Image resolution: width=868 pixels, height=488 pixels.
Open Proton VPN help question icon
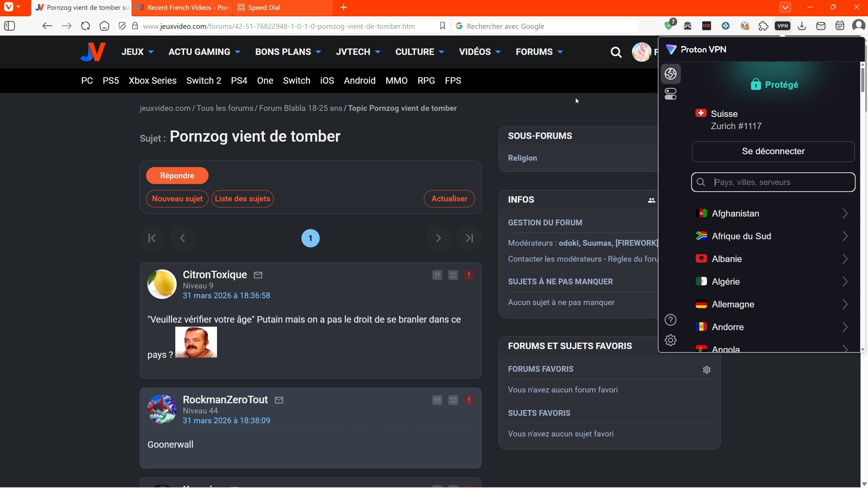pos(670,320)
